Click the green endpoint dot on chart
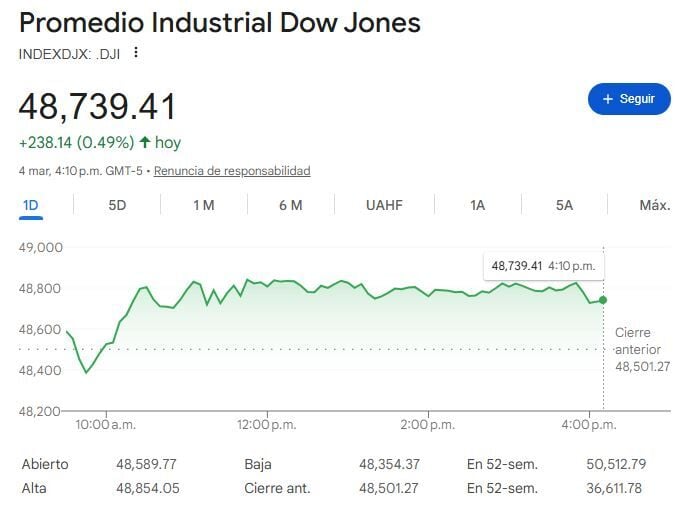 click(x=603, y=300)
